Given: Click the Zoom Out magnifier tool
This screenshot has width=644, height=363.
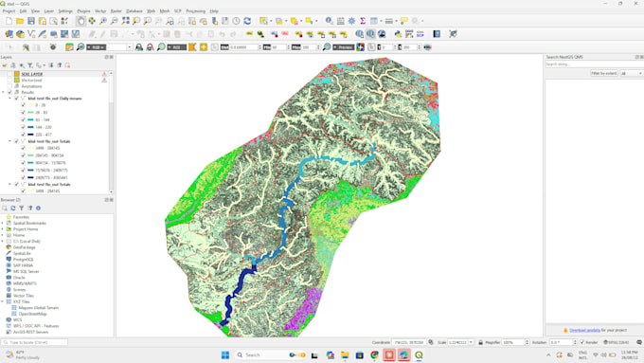Looking at the screenshot, I should pos(115,21).
